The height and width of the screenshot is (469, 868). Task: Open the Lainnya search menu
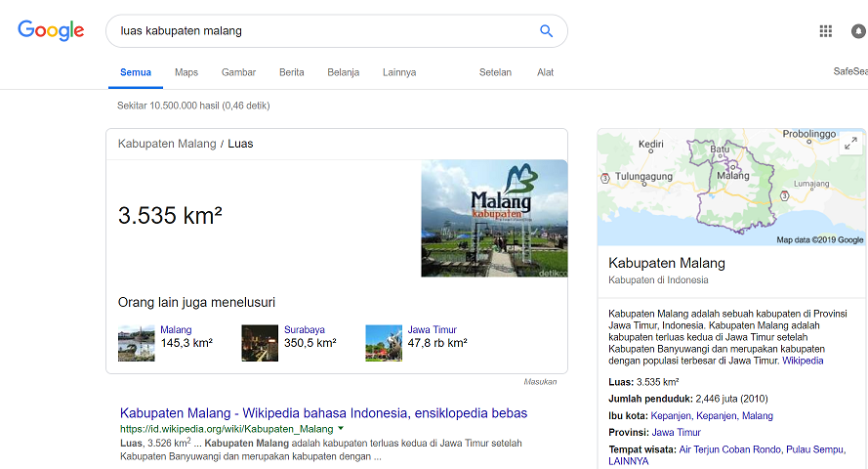(x=399, y=72)
